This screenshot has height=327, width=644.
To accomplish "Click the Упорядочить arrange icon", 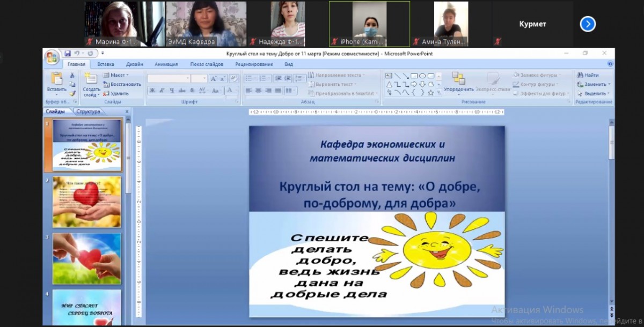I will [458, 82].
